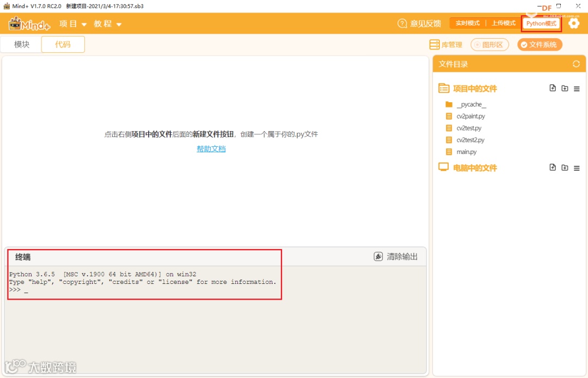Click the 清除输出 broom icon

coord(378,257)
